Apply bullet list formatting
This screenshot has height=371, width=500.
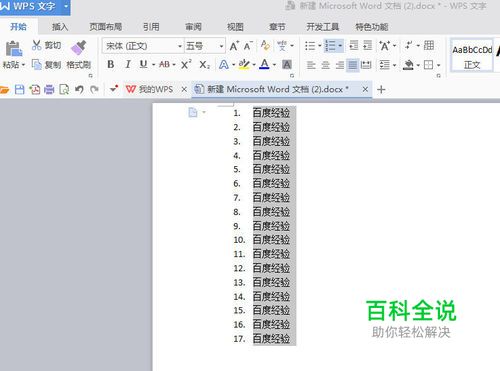click(x=310, y=46)
